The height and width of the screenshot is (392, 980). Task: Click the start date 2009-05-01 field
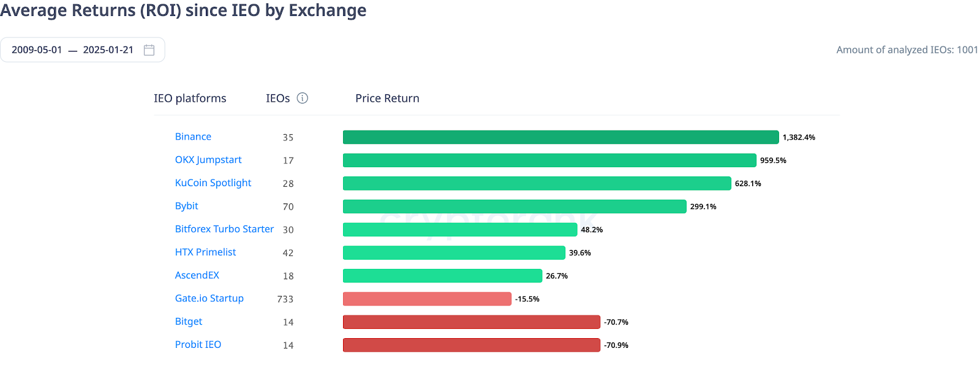[x=37, y=50]
